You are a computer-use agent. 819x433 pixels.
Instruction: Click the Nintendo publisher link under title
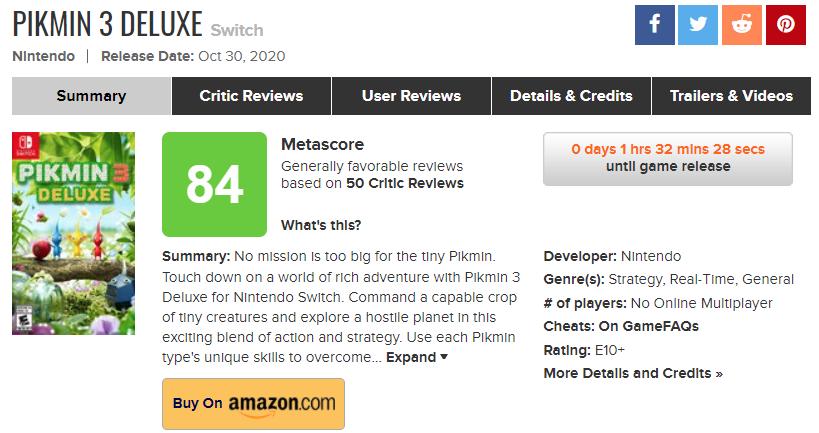point(43,56)
